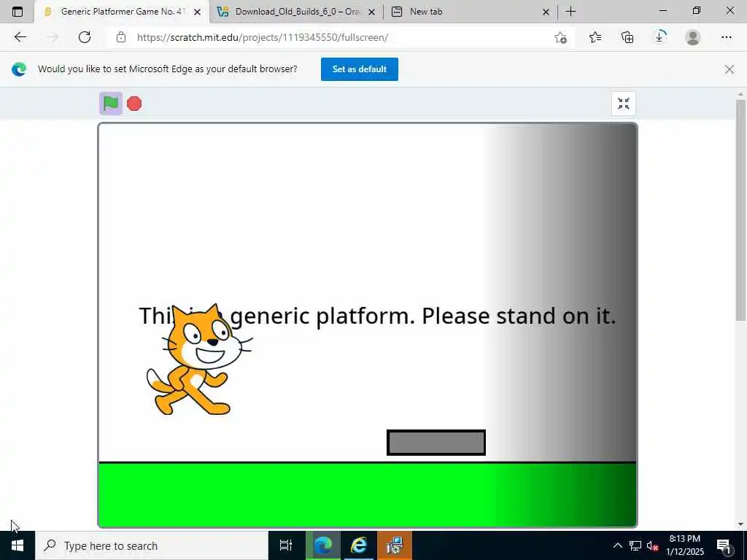
Task: Close the New tab
Action: click(x=546, y=12)
